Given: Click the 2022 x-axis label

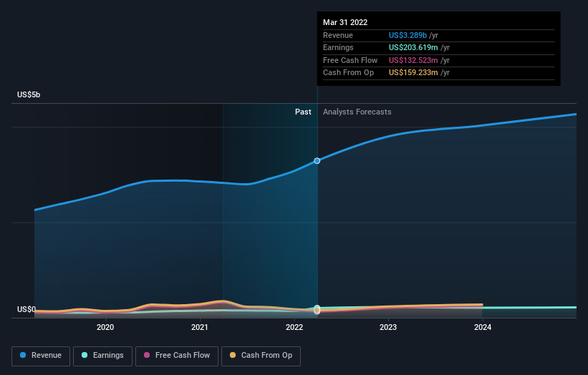Looking at the screenshot, I should coord(294,327).
